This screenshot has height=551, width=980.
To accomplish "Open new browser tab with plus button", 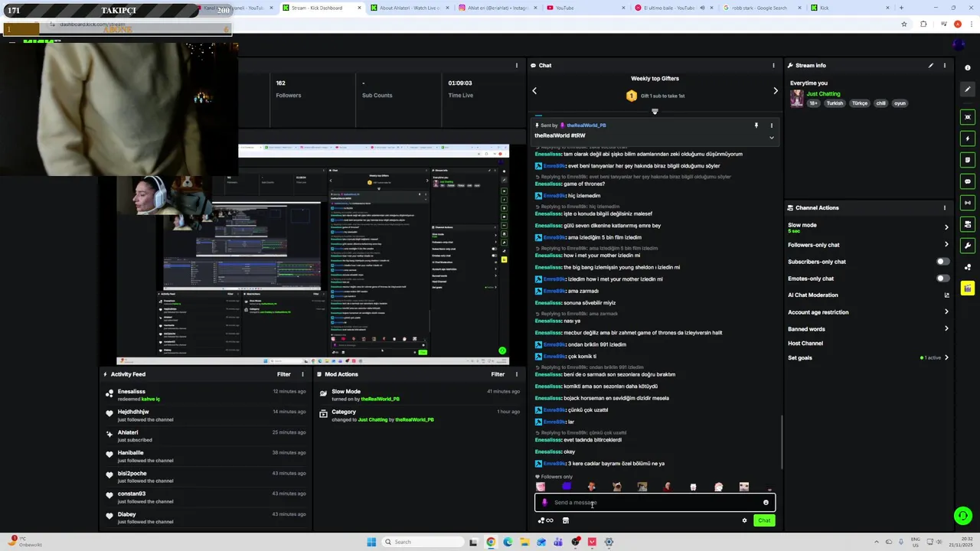I will (x=901, y=8).
